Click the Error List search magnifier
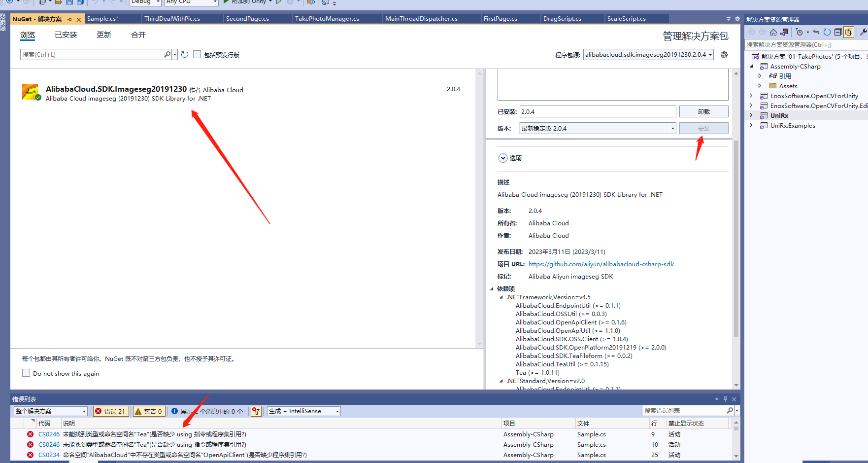 point(730,410)
